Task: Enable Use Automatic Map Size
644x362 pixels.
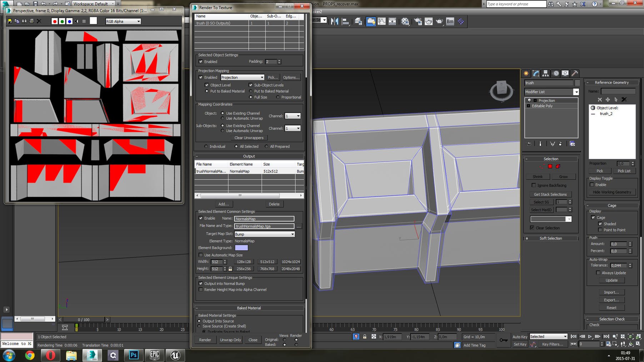Action: click(x=201, y=255)
